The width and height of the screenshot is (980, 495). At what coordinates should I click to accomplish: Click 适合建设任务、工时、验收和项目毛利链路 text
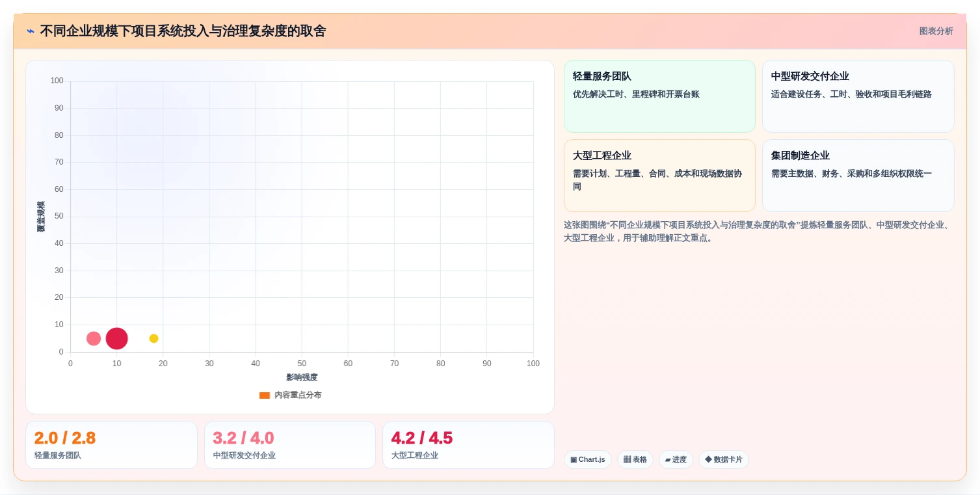[851, 94]
